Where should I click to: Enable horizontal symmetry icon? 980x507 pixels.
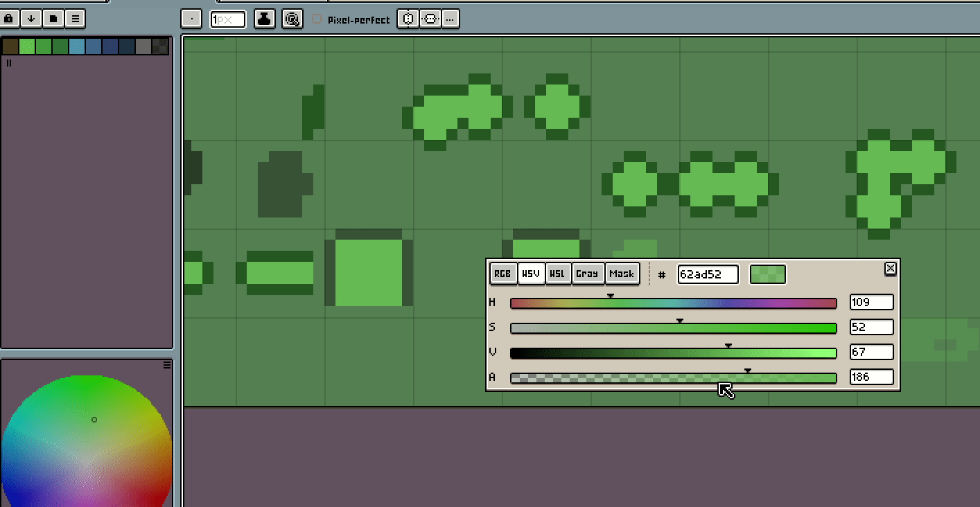pyautogui.click(x=408, y=19)
